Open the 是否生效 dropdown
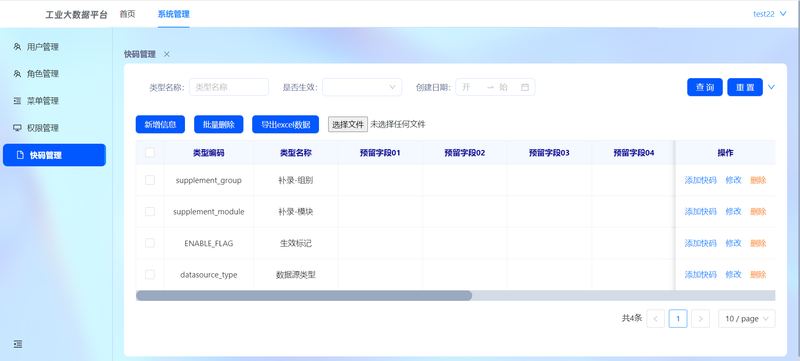The width and height of the screenshot is (800, 361). (362, 87)
